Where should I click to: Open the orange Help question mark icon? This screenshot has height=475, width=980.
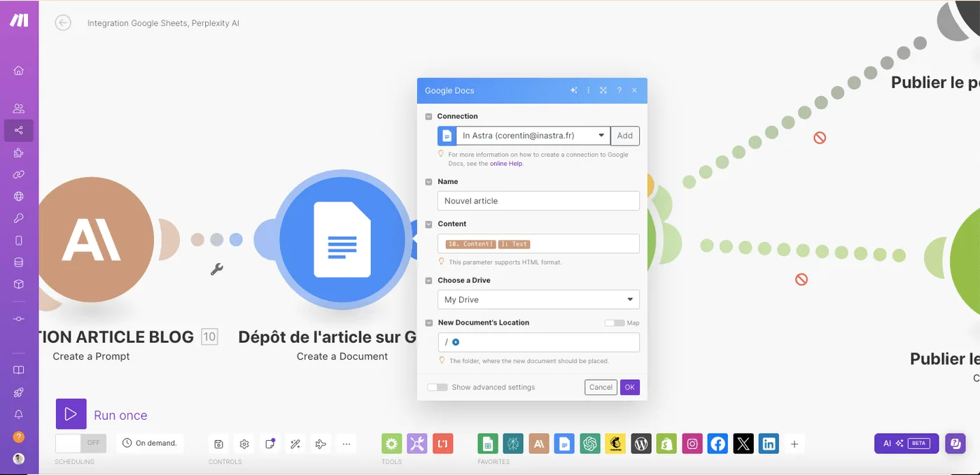point(19,437)
